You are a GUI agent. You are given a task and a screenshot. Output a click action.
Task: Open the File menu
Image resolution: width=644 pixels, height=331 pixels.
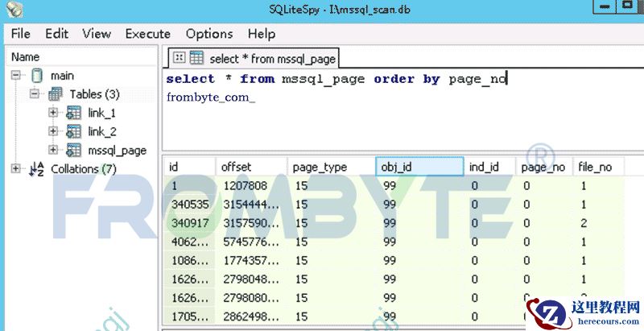(x=21, y=34)
